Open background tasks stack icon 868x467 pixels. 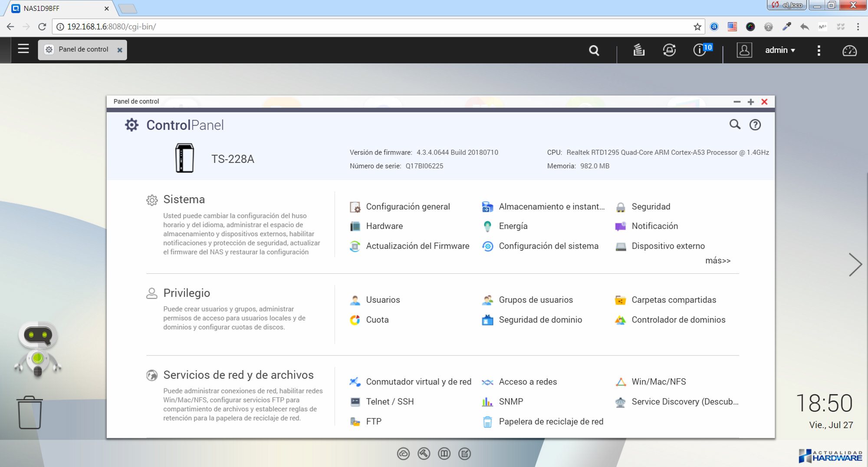pyautogui.click(x=638, y=50)
